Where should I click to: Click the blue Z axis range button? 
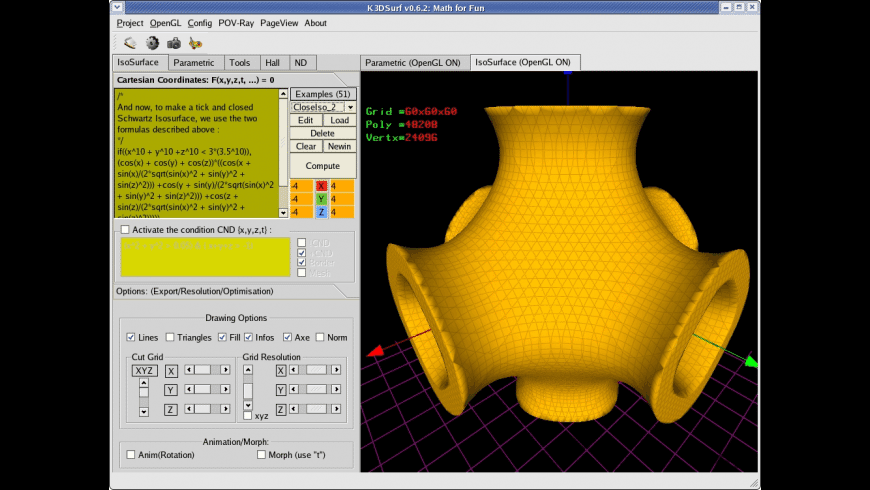click(x=321, y=212)
